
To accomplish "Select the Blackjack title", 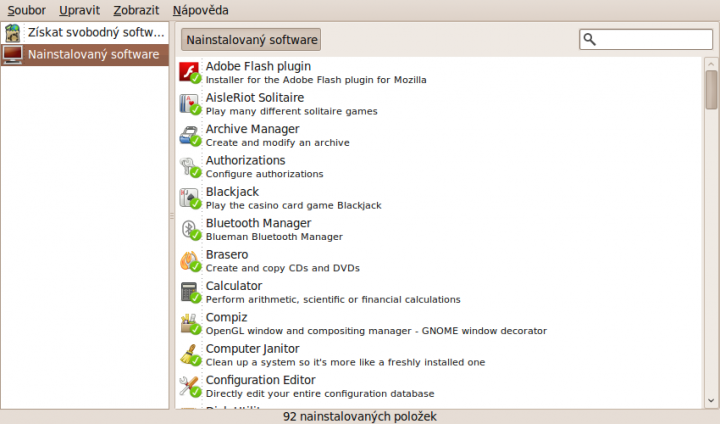I will tap(232, 192).
